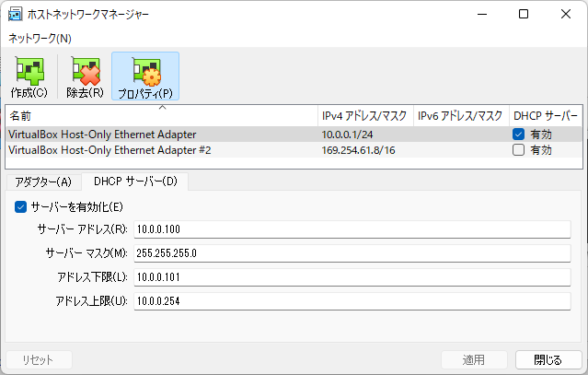Screen dimensions: 588x375
Task: Close the window with the X button
Action: click(x=566, y=14)
